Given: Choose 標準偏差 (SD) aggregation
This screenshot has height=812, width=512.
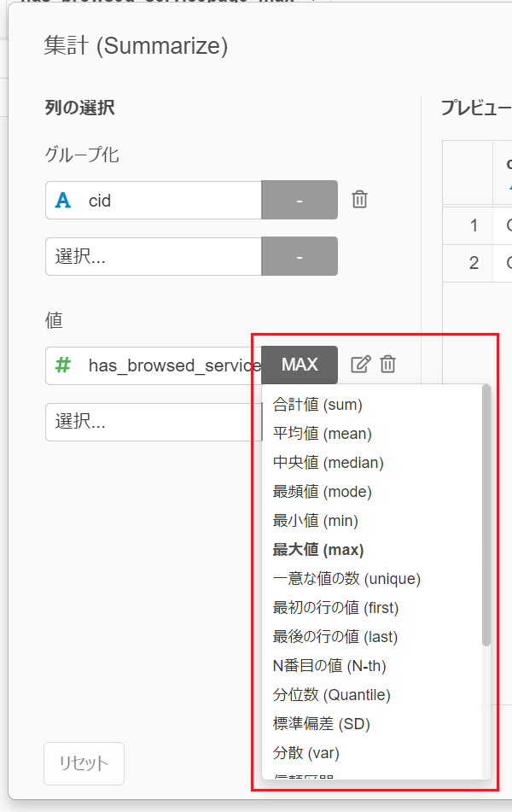Looking at the screenshot, I should pos(321,724).
